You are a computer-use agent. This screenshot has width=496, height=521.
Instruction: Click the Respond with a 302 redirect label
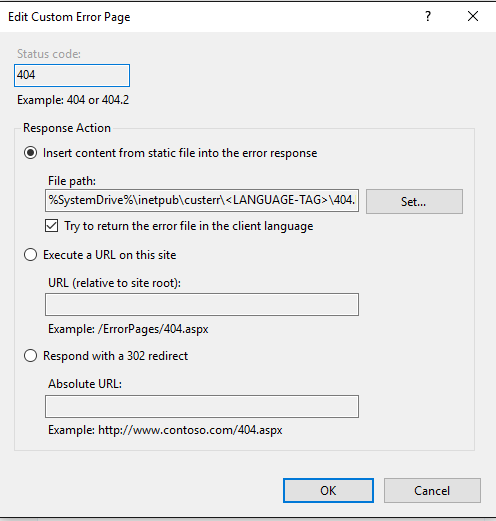pyautogui.click(x=116, y=356)
